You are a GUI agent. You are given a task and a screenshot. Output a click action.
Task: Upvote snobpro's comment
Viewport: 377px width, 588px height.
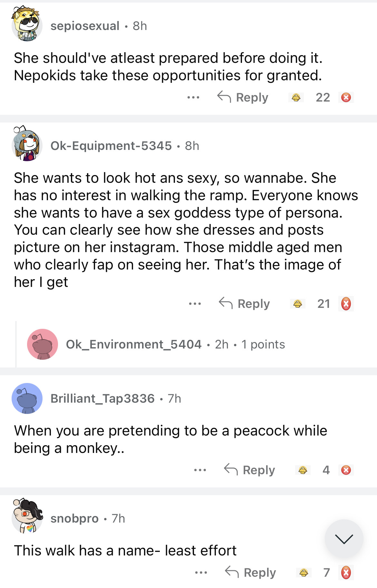[x=304, y=573]
